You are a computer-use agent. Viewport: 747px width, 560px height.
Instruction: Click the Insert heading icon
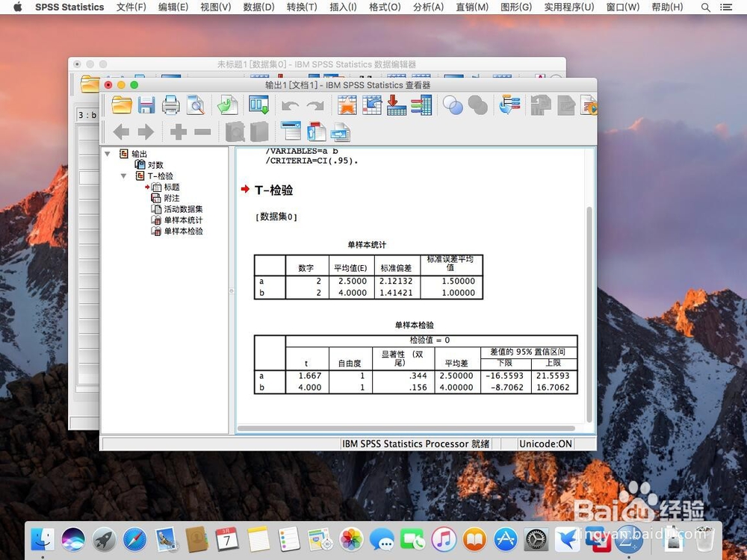[291, 131]
